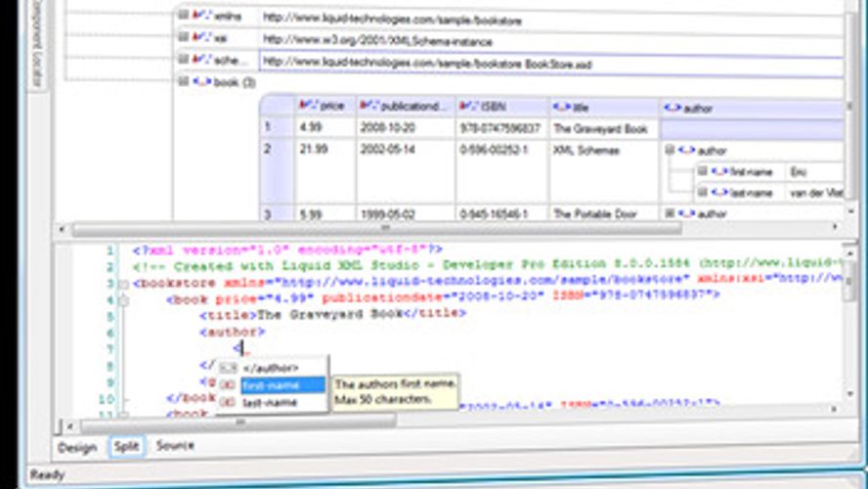Image resolution: width=868 pixels, height=489 pixels.
Task: Click the XML Schemas title cell
Action: [x=604, y=172]
